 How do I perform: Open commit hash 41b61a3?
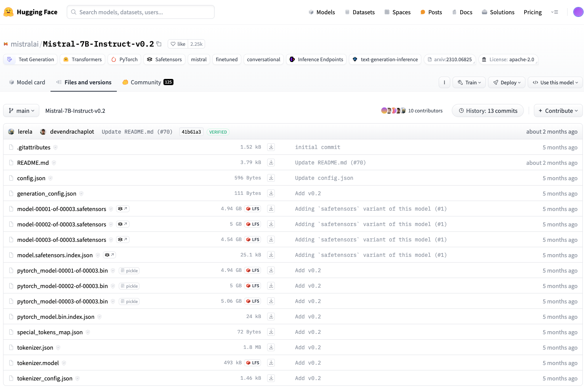tap(191, 132)
